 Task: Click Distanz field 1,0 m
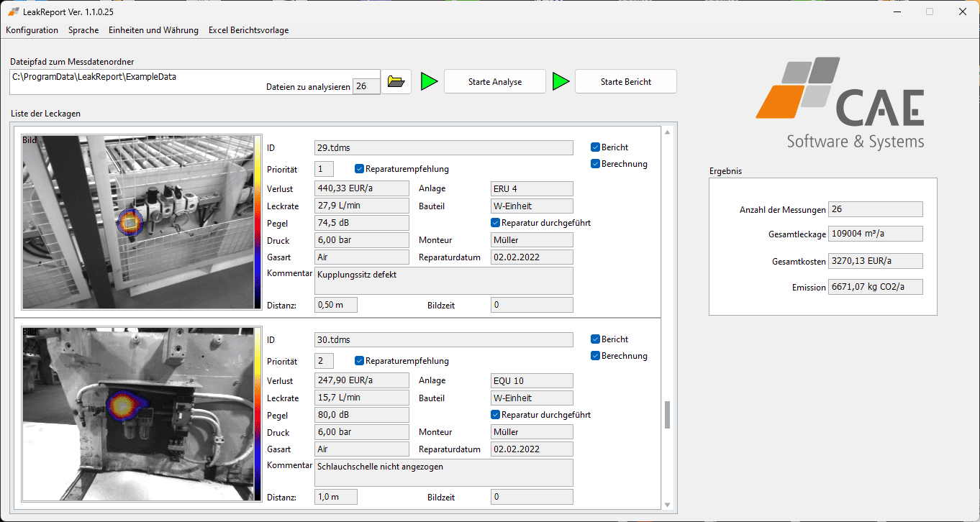click(335, 497)
